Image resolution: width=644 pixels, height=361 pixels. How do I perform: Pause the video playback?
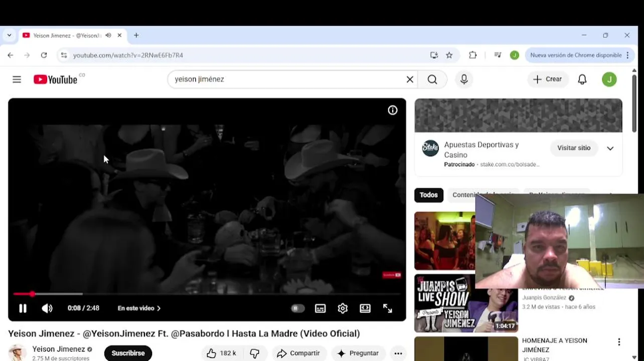23,308
